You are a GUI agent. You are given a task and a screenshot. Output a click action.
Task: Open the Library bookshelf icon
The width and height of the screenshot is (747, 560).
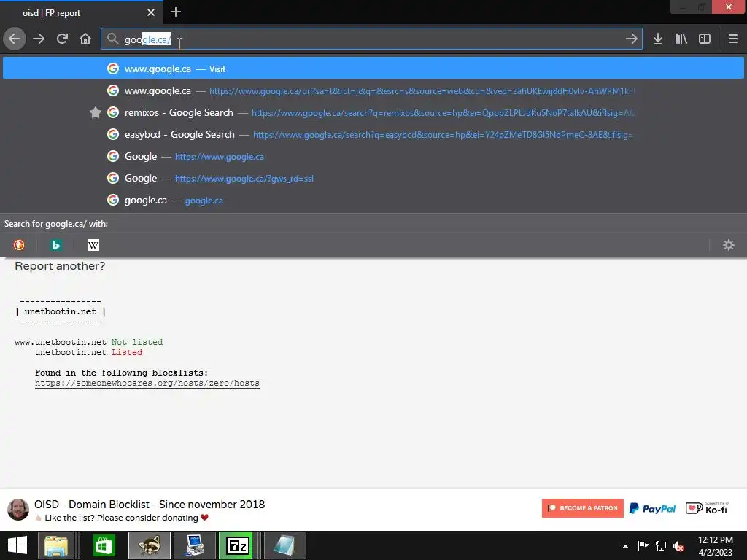coord(681,39)
